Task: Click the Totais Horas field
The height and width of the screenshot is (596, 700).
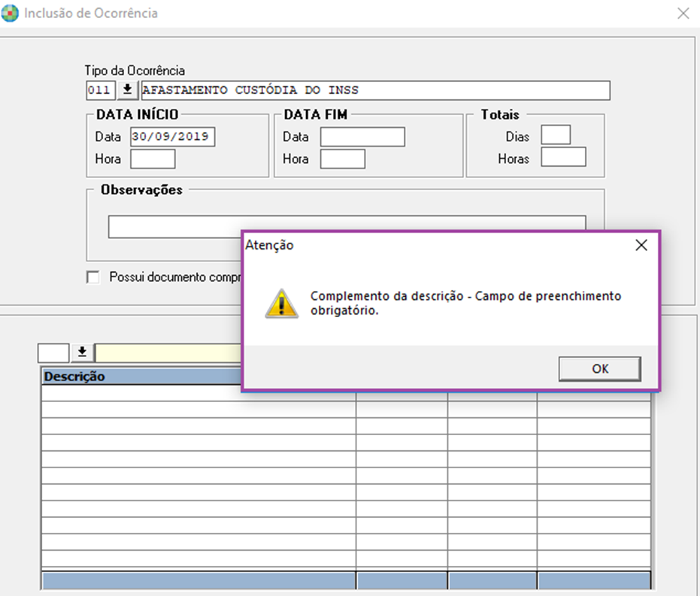Action: click(563, 157)
